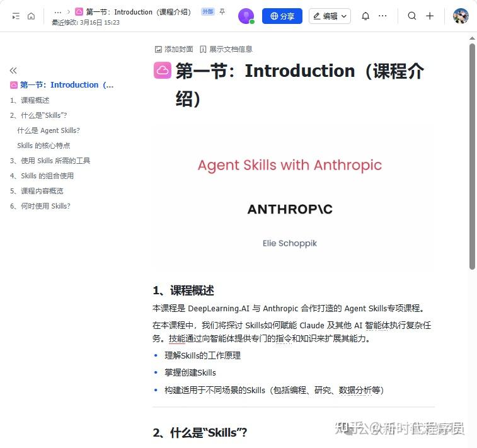Jump to outline item 4、Skills 的组合使用
477x448 pixels.
(x=42, y=176)
